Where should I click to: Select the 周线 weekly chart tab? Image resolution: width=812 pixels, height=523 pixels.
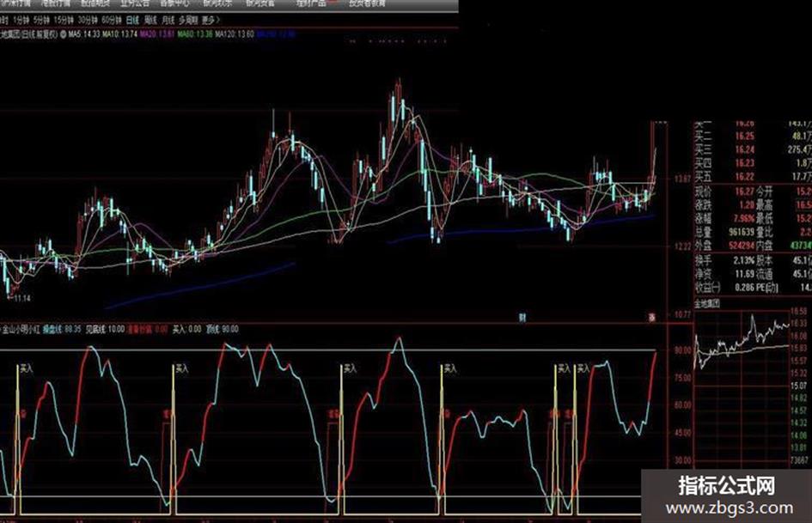(x=150, y=21)
